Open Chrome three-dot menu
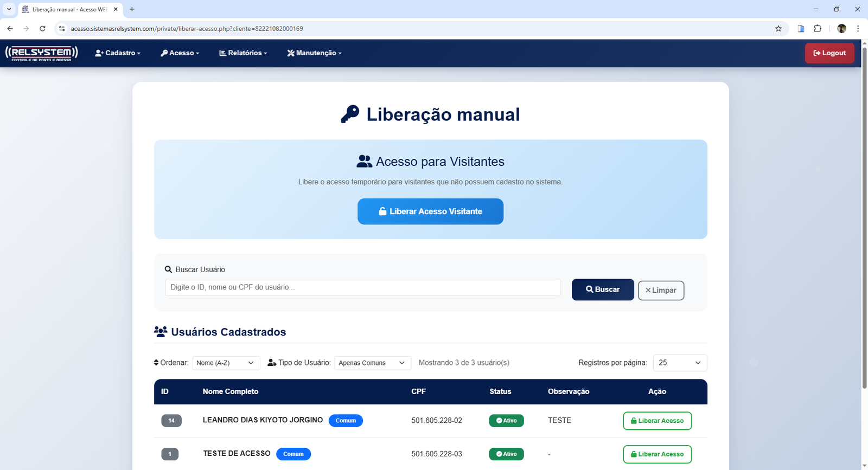 click(858, 29)
